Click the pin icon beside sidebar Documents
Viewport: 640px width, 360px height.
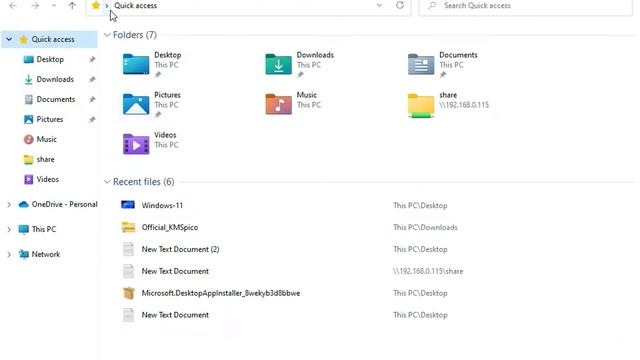click(92, 100)
